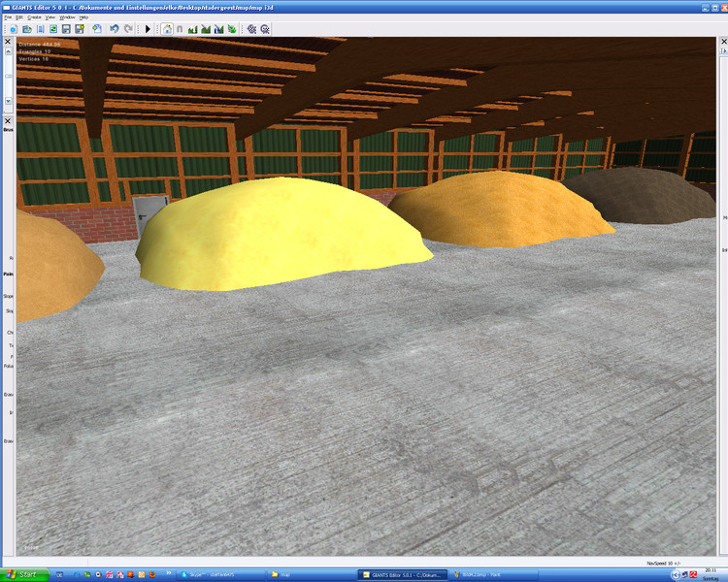This screenshot has height=582, width=728.
Task: Open the Edit menu
Action: click(19, 17)
